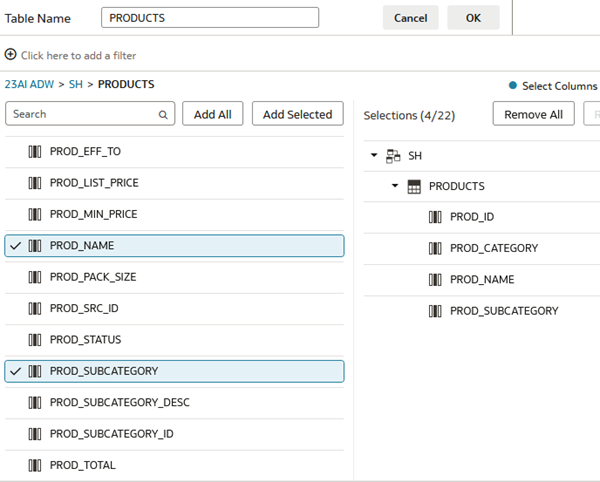Click the column icon beside PROD_LIST_PRICE
Viewport: 600px width, 482px height.
point(35,183)
